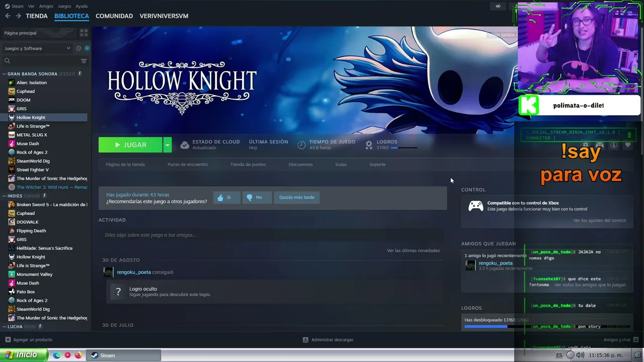This screenshot has width=644, height=362.
Task: Toggle show ready-to-play games filter
Action: [87, 48]
